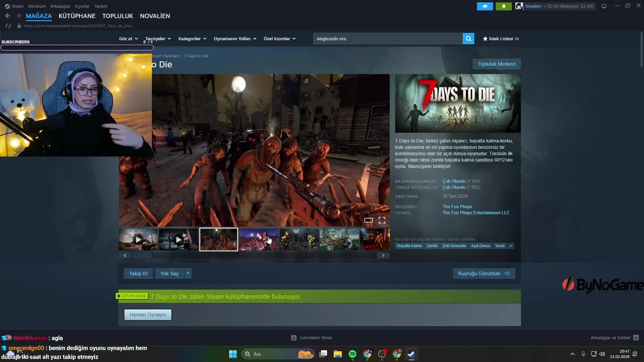The image size is (644, 362).
Task: Click the 7 Days to Die breadcrumb link
Action: (x=196, y=56)
